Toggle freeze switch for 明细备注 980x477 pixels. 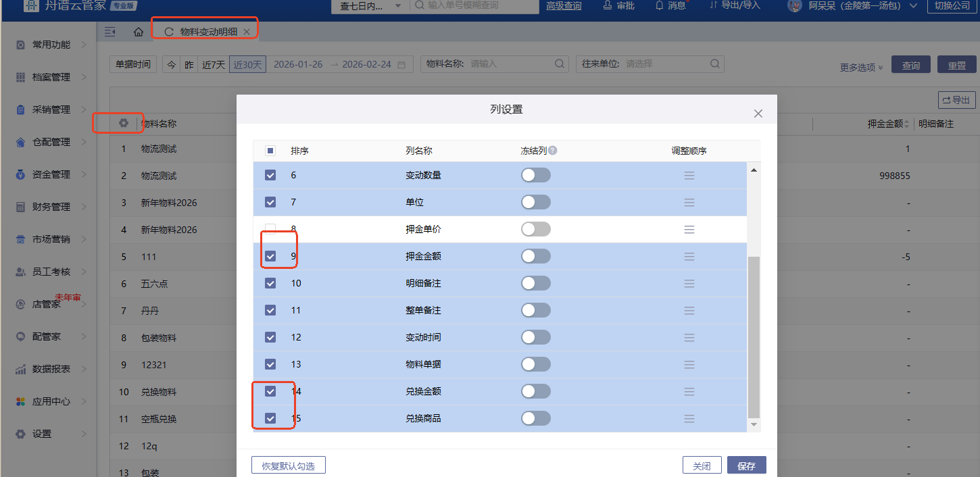click(535, 283)
